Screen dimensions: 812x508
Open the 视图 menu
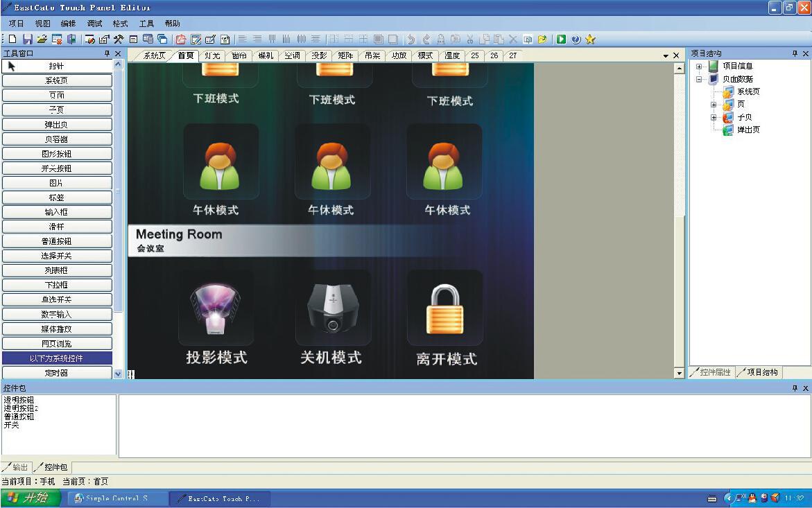[42, 23]
